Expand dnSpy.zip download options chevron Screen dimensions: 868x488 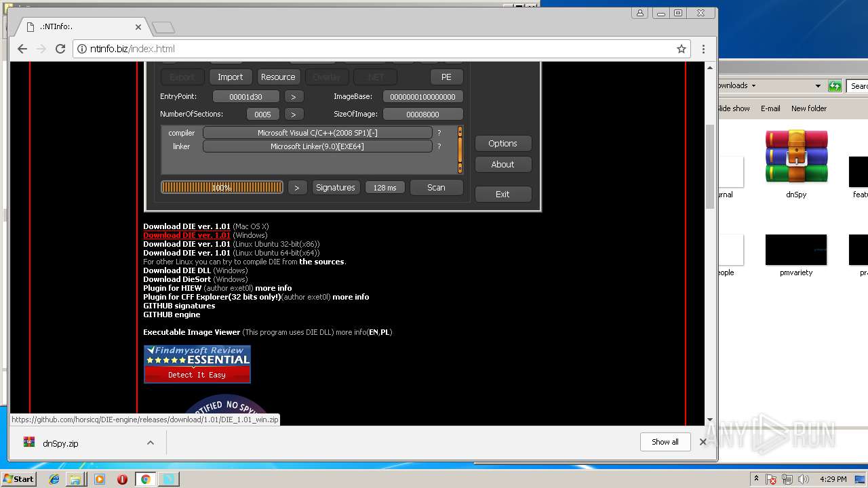pos(151,443)
